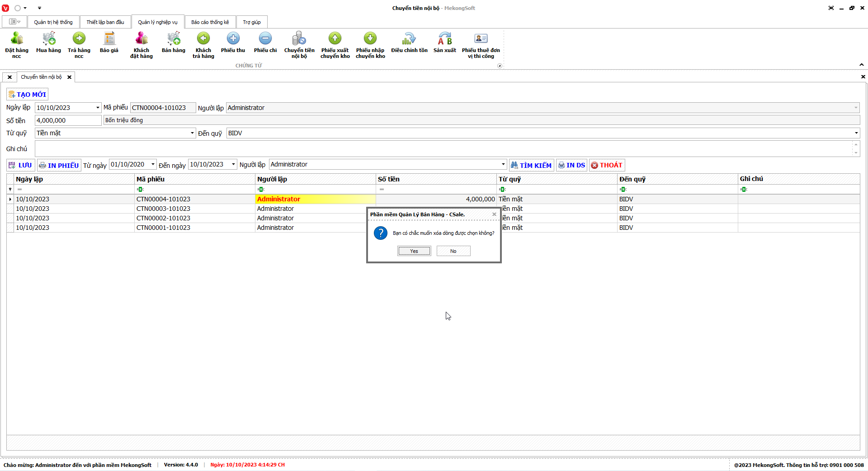Switch to Báo cáo thống kê tab
868x471 pixels.
tap(210, 22)
